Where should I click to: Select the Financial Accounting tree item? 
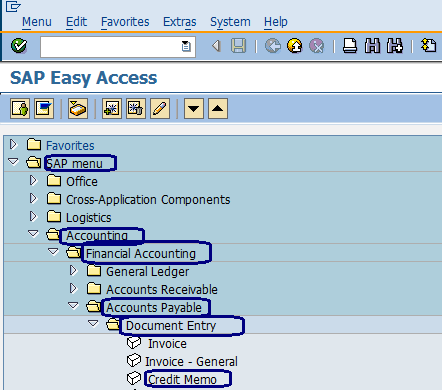141,254
